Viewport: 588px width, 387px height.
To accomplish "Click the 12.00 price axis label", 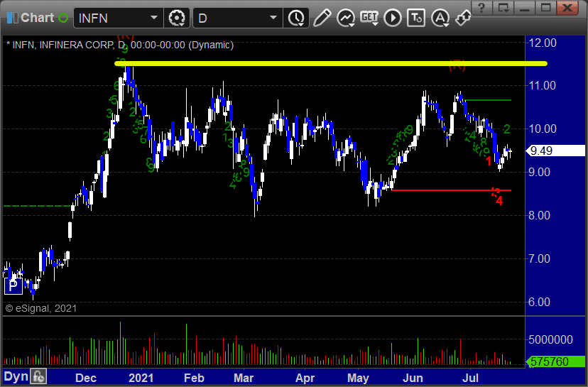I will click(543, 43).
